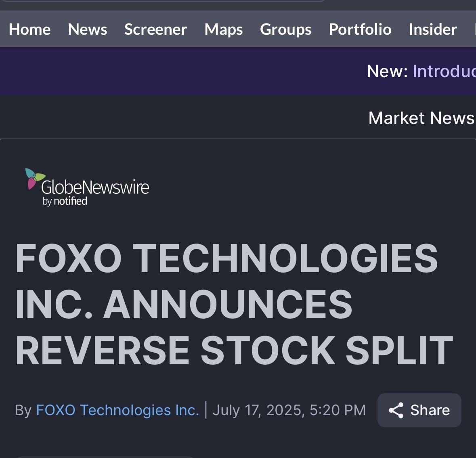Follow the Introducing link in the purple banner
The image size is (476, 458).
click(x=444, y=71)
